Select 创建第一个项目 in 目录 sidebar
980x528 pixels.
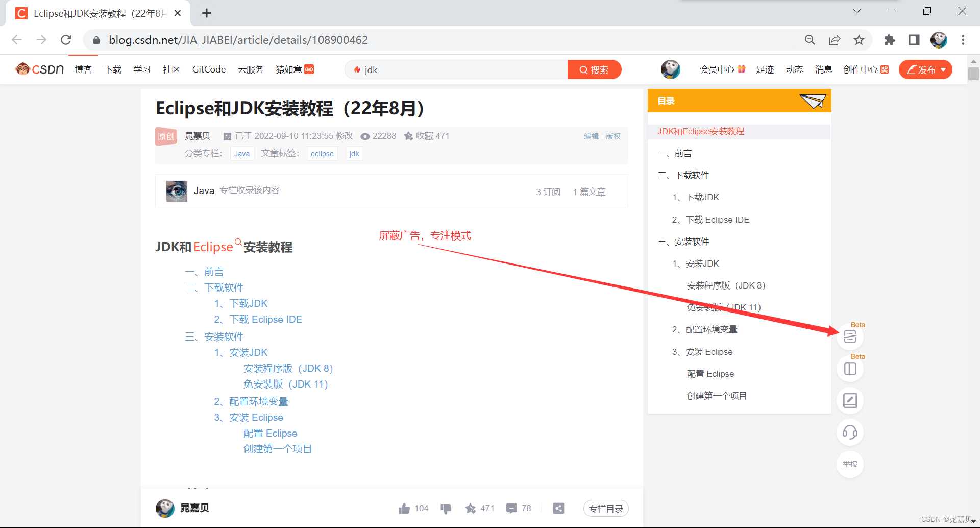coord(717,396)
